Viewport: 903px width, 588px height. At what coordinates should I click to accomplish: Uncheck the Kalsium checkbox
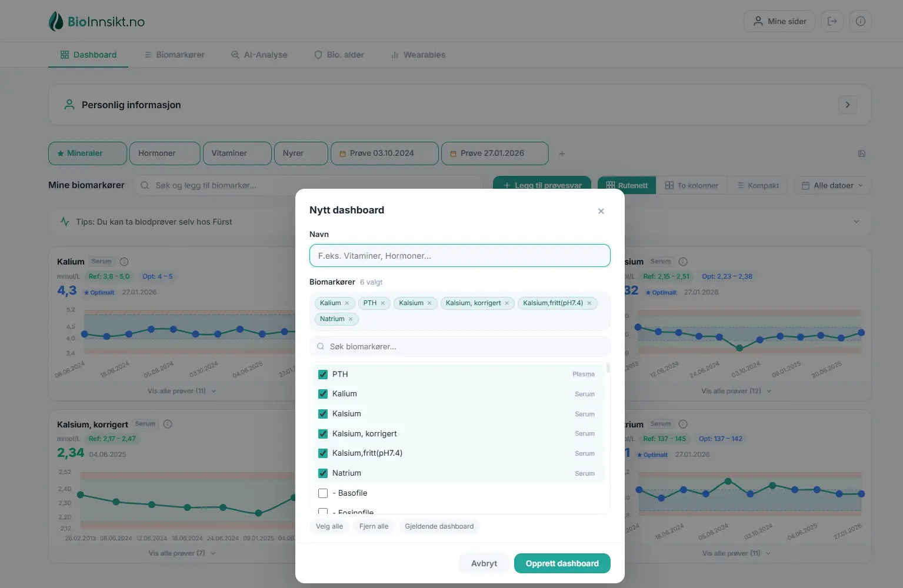[x=323, y=414]
